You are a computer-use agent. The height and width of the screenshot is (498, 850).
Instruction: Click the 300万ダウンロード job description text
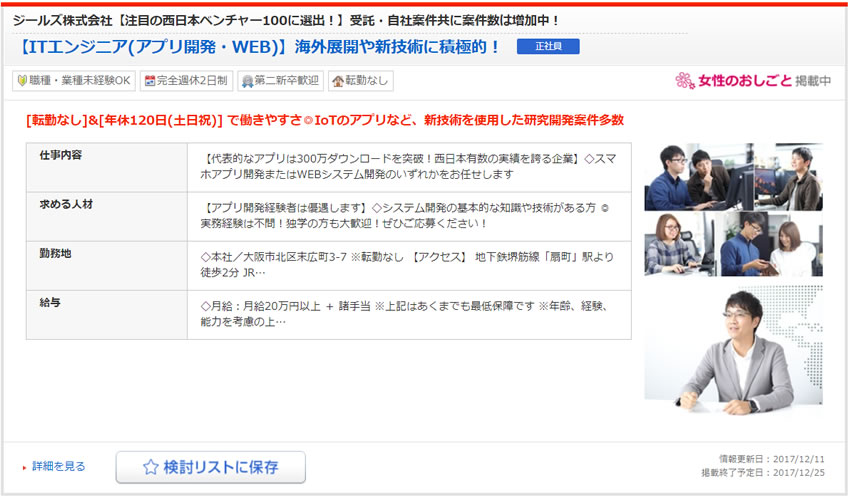[x=408, y=166]
